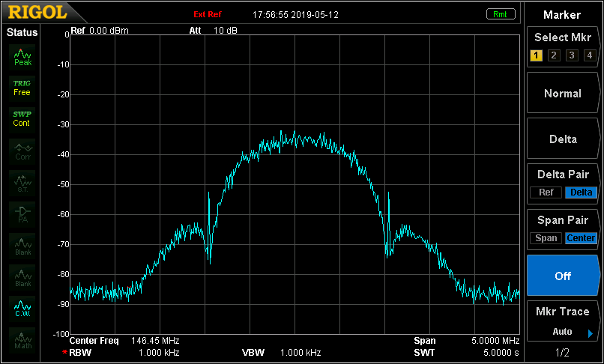The width and height of the screenshot is (604, 364).
Task: Click the Corr correction status icon
Action: 22,151
